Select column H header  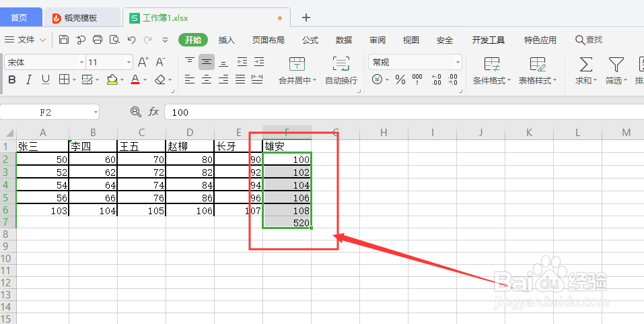point(384,133)
